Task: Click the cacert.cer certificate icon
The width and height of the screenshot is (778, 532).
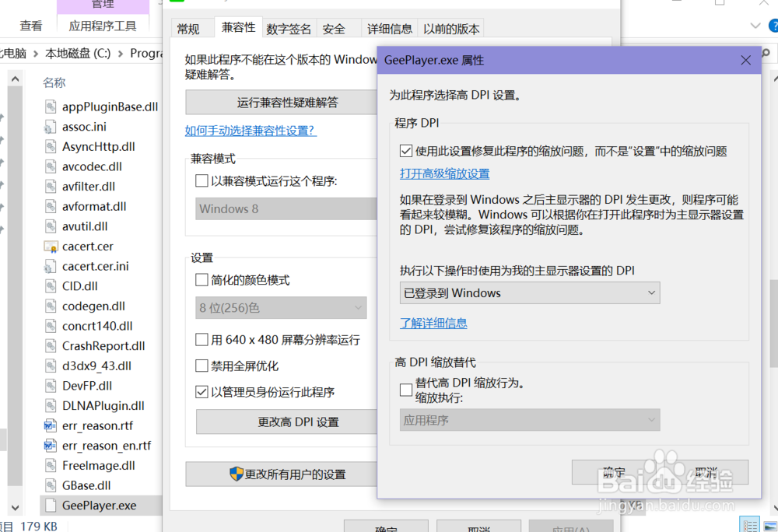Action: click(51, 247)
